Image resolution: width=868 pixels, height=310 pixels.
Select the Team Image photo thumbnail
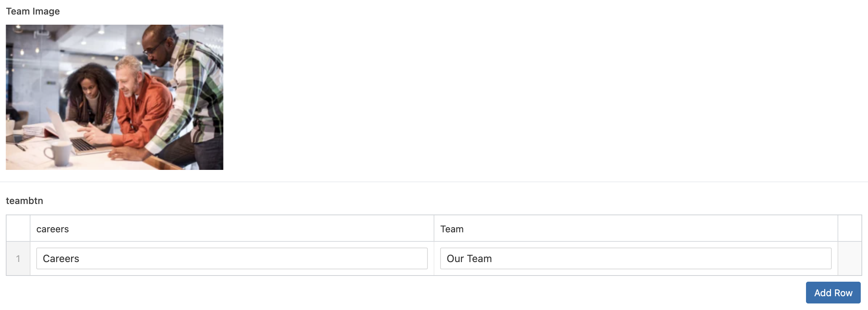tap(115, 97)
